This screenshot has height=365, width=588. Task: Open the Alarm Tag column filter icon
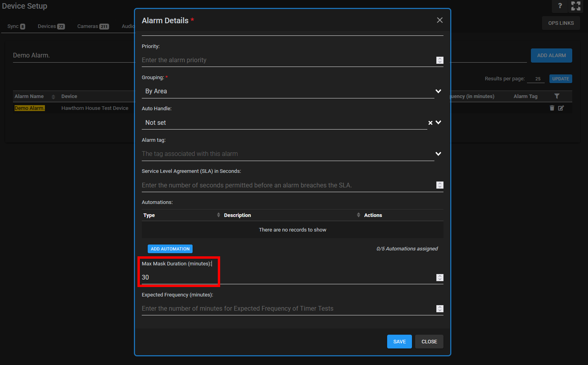coord(556,96)
